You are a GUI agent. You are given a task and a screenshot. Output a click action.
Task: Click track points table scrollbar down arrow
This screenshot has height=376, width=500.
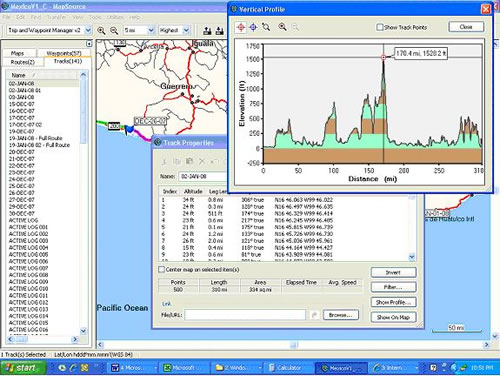coord(412,257)
